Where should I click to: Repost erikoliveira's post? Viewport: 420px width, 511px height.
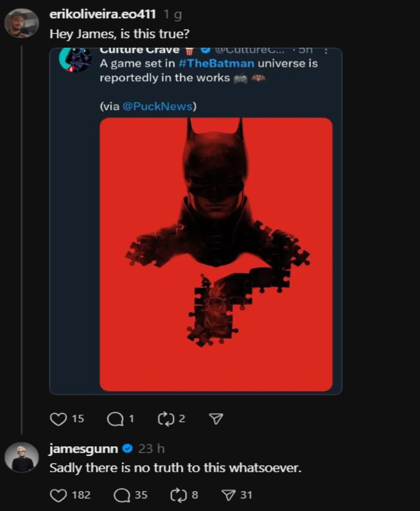(x=165, y=419)
